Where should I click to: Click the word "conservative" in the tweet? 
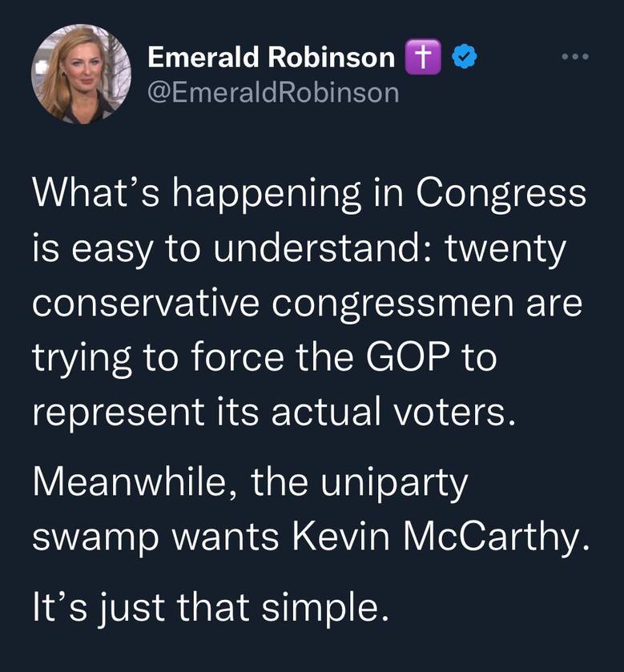tap(146, 304)
